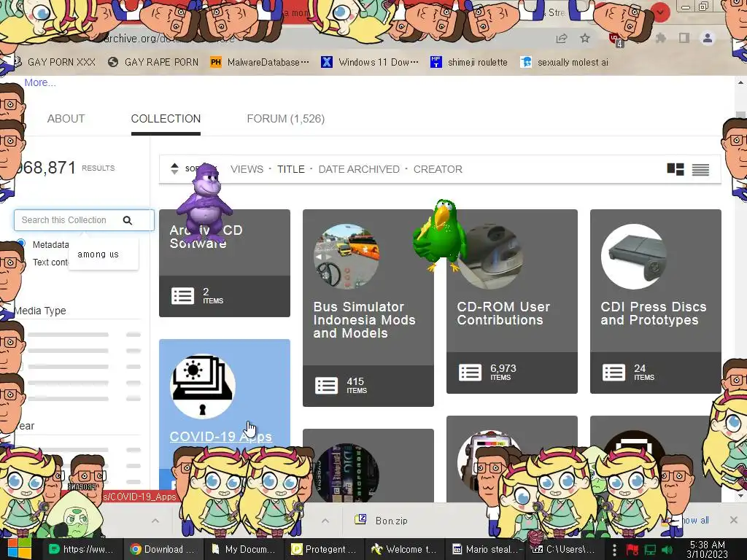Sort collection by TITLE

pyautogui.click(x=291, y=169)
